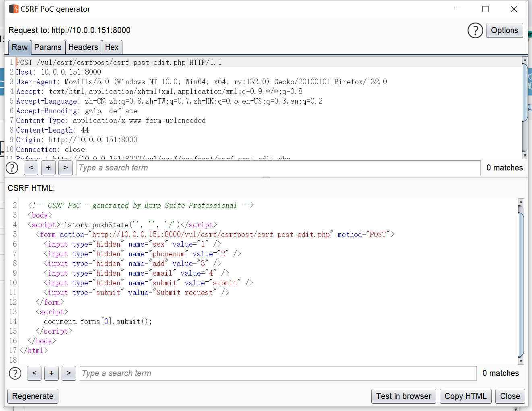Click the Host header line
The height and width of the screenshot is (411, 532).
[58, 72]
